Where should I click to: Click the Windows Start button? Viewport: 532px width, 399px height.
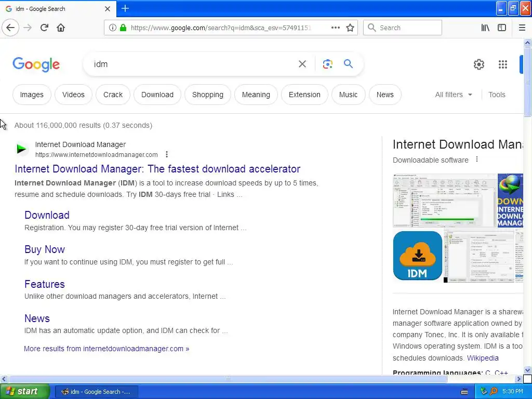point(24,392)
